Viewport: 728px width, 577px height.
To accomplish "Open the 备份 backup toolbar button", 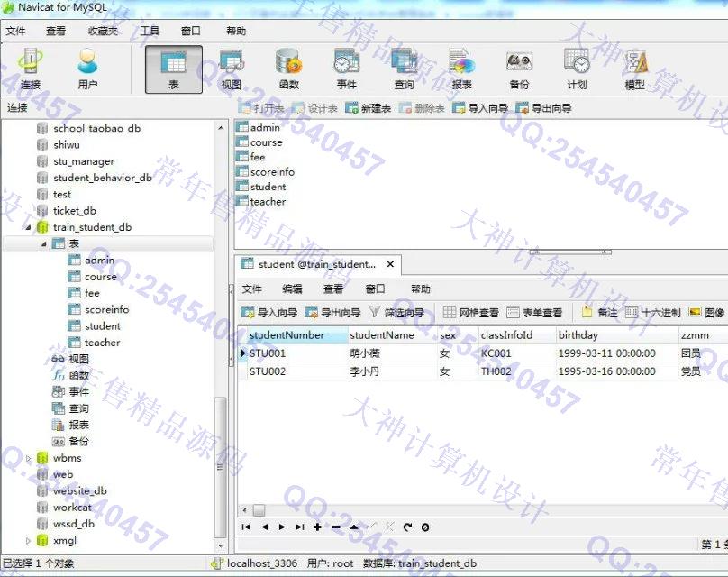I will point(519,69).
